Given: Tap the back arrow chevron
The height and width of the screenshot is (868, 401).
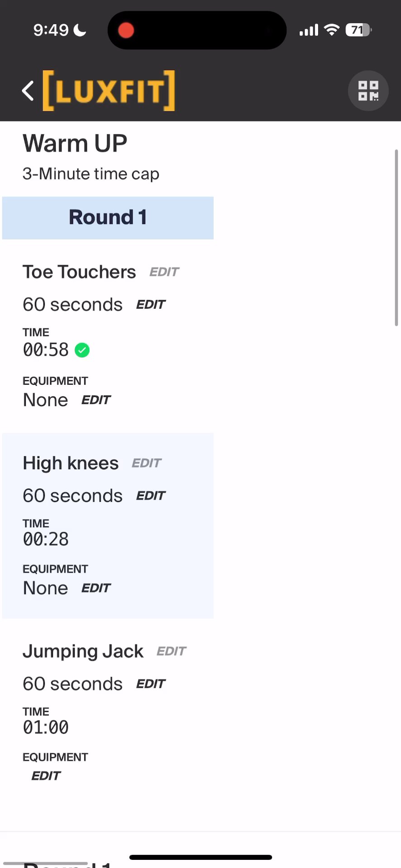Looking at the screenshot, I should point(28,91).
